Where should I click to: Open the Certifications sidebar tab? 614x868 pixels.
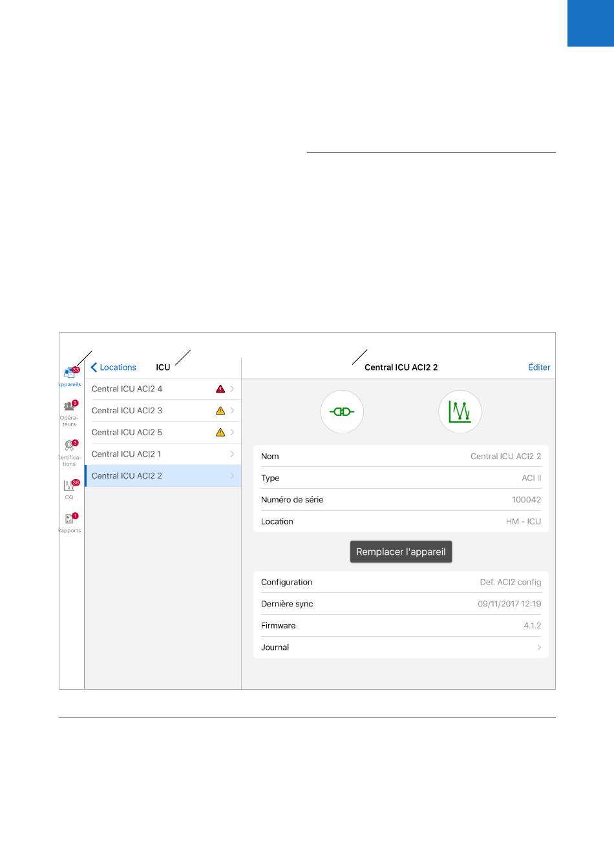coord(70,453)
